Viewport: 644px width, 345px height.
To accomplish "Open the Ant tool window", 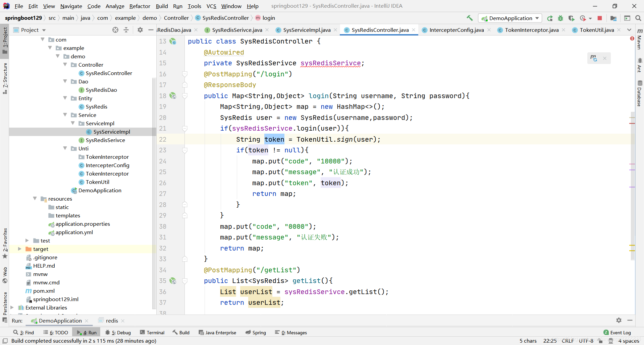I will tap(640, 65).
